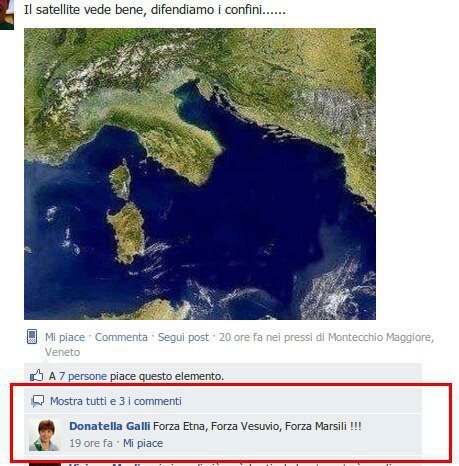The height and width of the screenshot is (466, 459).
Task: Click the comment bubble icon beside Mostra tutti
Action: pyautogui.click(x=37, y=401)
